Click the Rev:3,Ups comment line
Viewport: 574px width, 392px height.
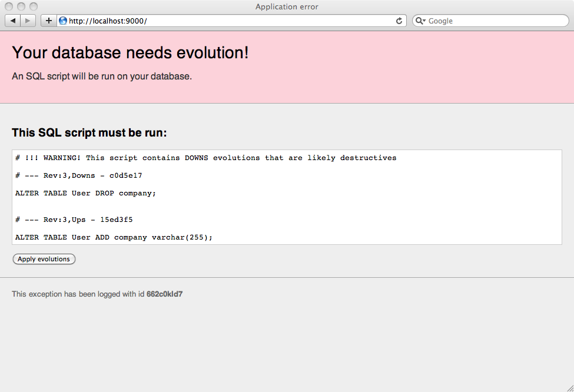74,220
